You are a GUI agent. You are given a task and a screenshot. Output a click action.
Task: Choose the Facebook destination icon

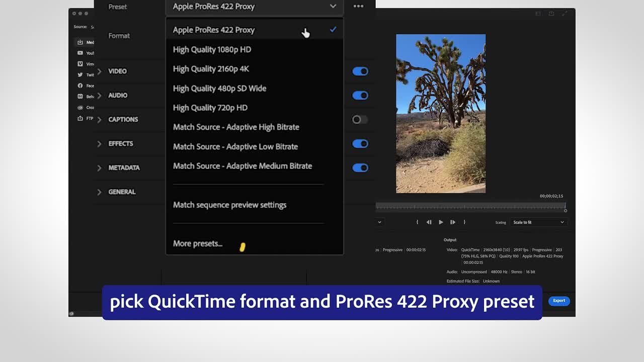(80, 86)
